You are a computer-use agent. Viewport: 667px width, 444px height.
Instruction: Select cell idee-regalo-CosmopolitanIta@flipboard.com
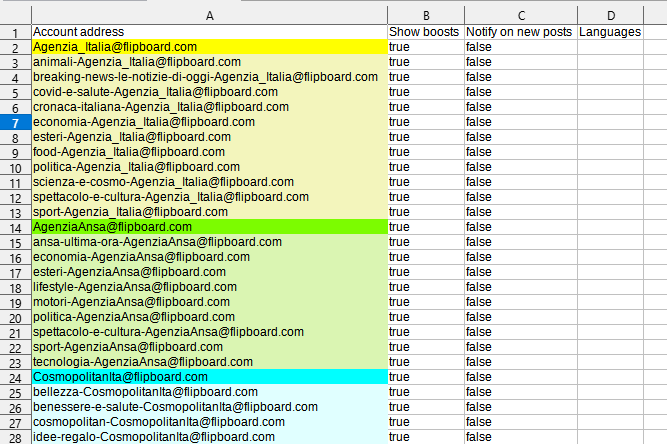pyautogui.click(x=210, y=437)
